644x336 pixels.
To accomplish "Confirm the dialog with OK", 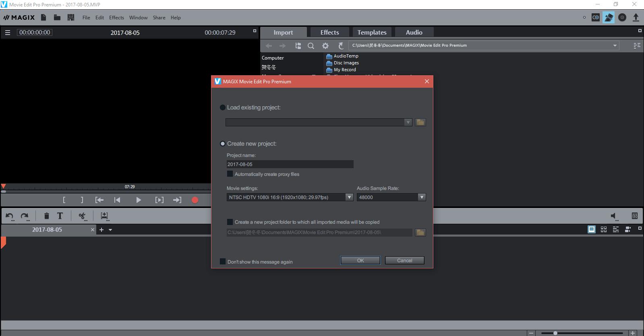I will 360,260.
